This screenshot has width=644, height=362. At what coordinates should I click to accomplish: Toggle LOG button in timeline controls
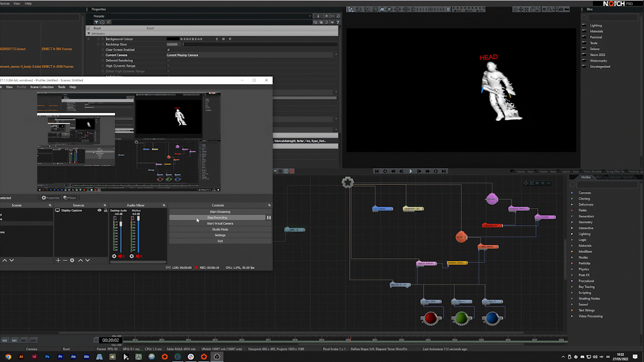(32, 340)
